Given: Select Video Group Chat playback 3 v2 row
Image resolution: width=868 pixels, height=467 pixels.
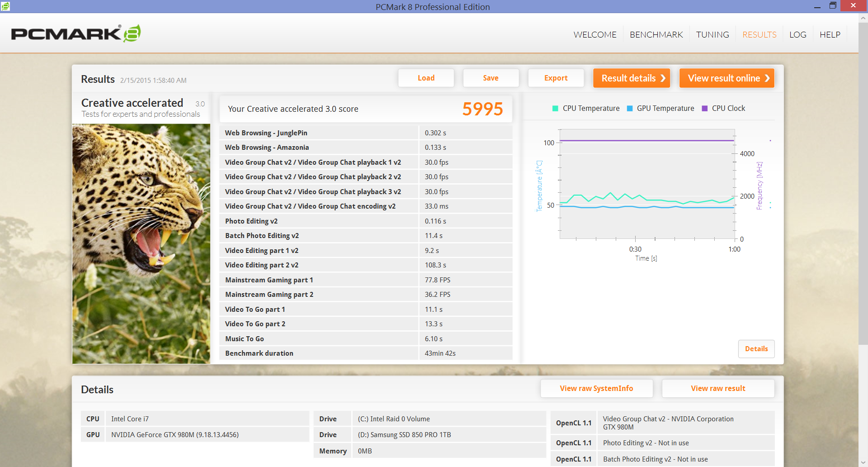Looking at the screenshot, I should 366,191.
